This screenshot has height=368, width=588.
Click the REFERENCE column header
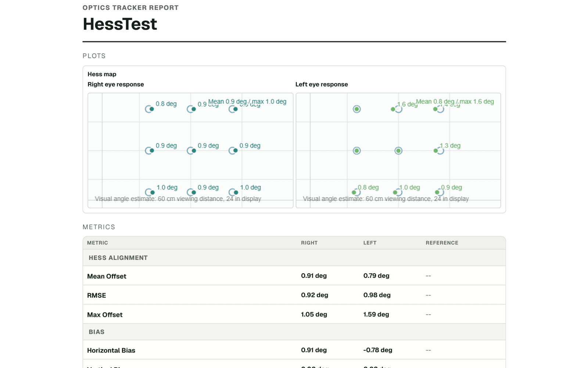[x=442, y=243]
